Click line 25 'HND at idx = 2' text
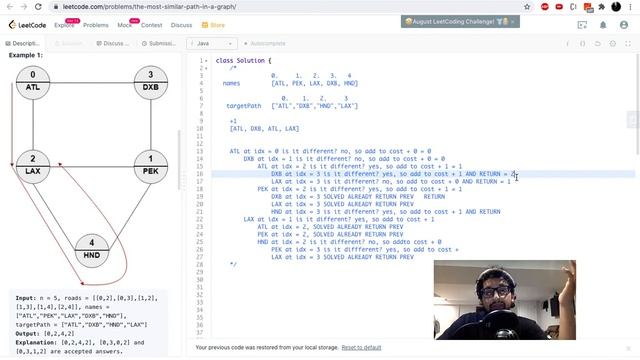The width and height of the screenshot is (640, 360). pyautogui.click(x=349, y=242)
